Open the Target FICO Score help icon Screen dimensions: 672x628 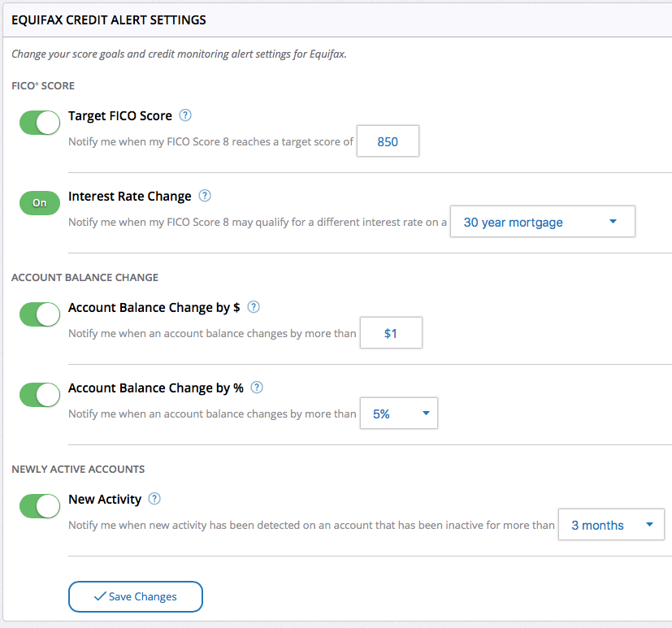coord(184,115)
